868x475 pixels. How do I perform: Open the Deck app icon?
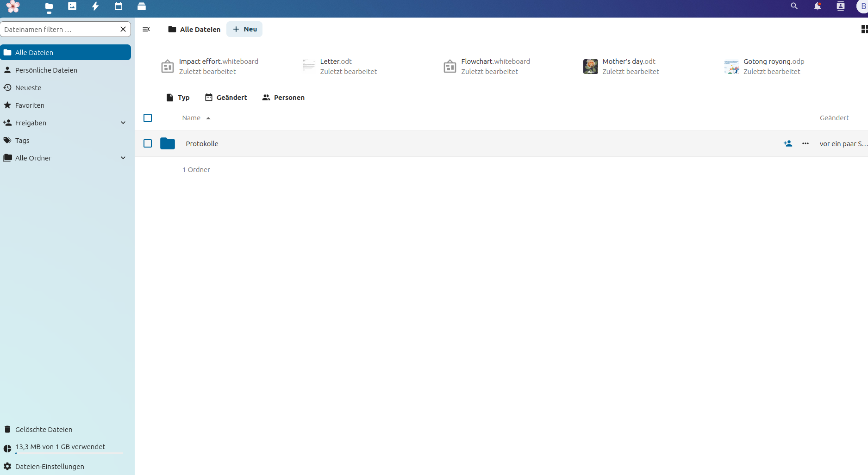coord(142,6)
